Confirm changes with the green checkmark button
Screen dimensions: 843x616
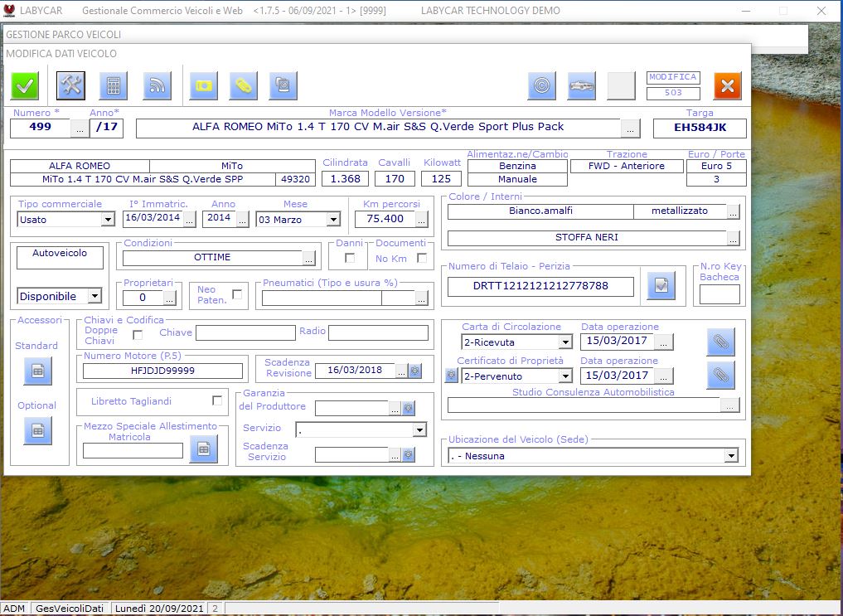(x=25, y=85)
